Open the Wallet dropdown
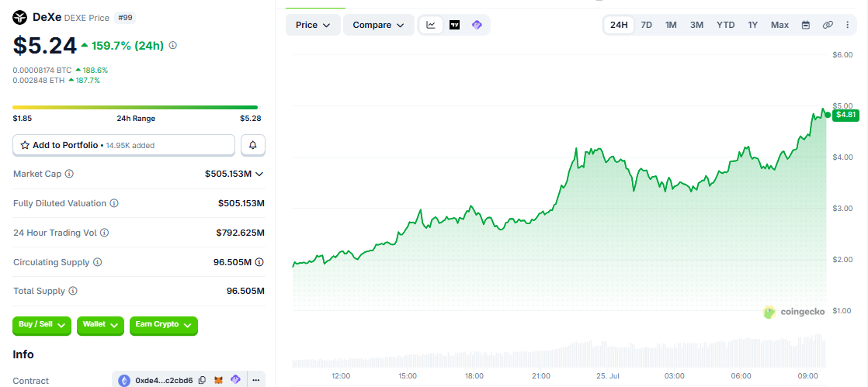 (x=100, y=326)
